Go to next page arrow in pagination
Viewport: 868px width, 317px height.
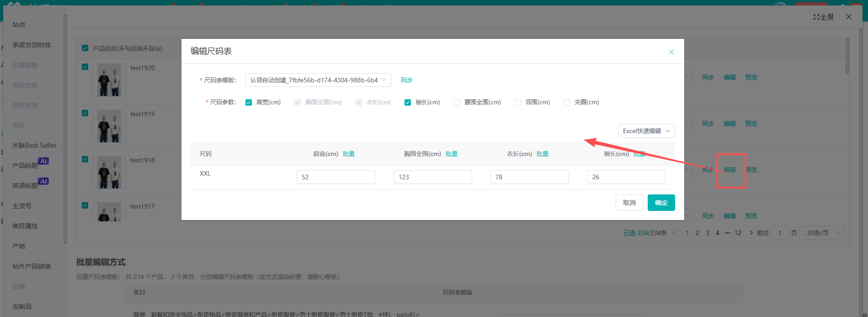pyautogui.click(x=751, y=233)
